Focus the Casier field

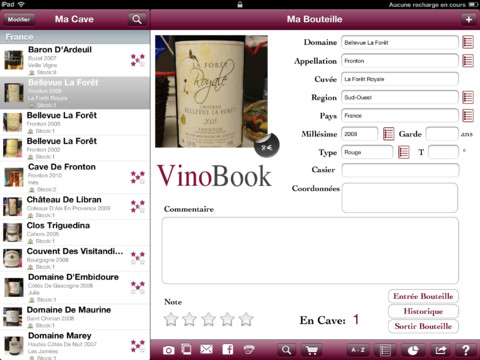pyautogui.click(x=400, y=170)
